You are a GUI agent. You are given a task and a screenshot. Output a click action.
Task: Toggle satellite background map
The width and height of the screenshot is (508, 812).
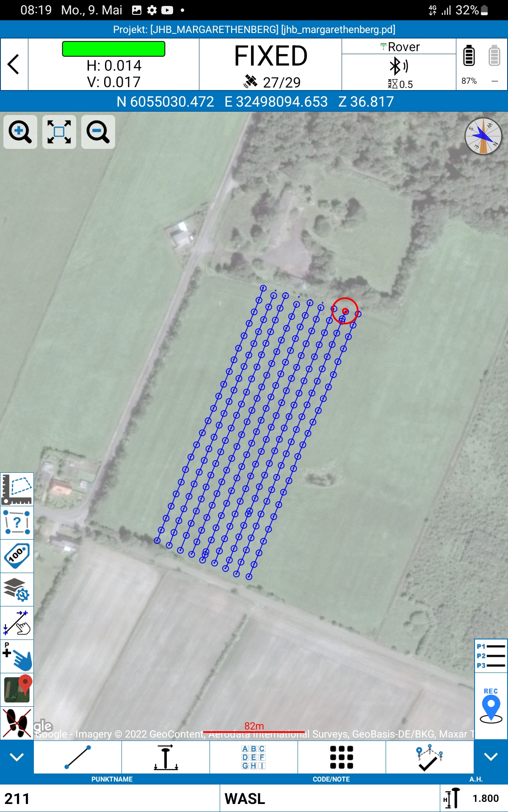17,689
